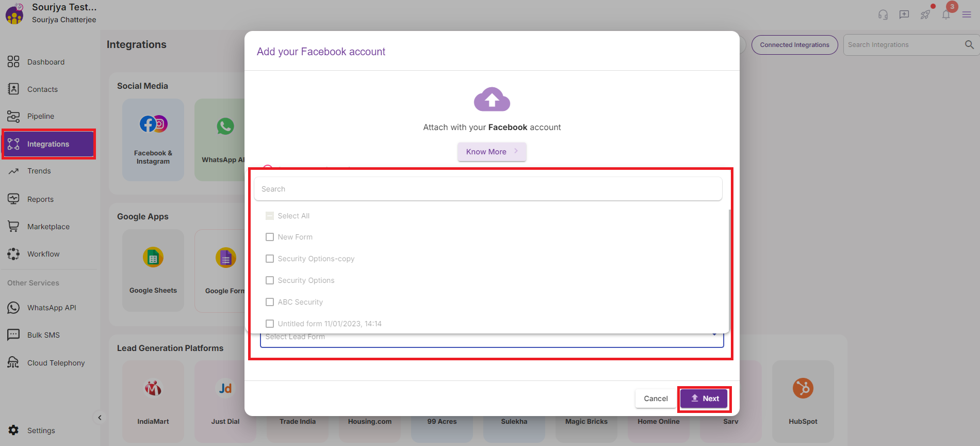Click the Next button
Viewport: 980px width, 446px height.
[704, 399]
